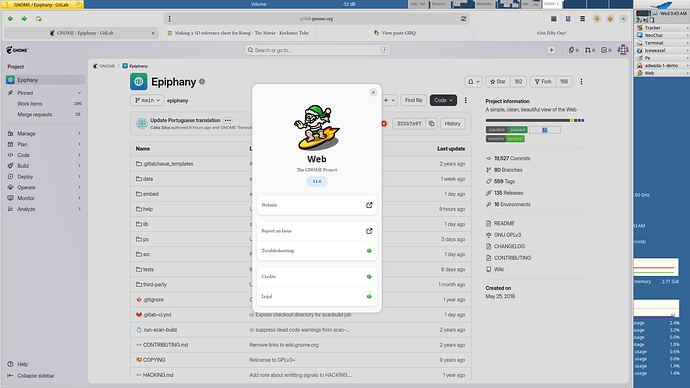The height and width of the screenshot is (388, 690).
Task: Open the Website row in the about dialog
Action: tap(317, 205)
